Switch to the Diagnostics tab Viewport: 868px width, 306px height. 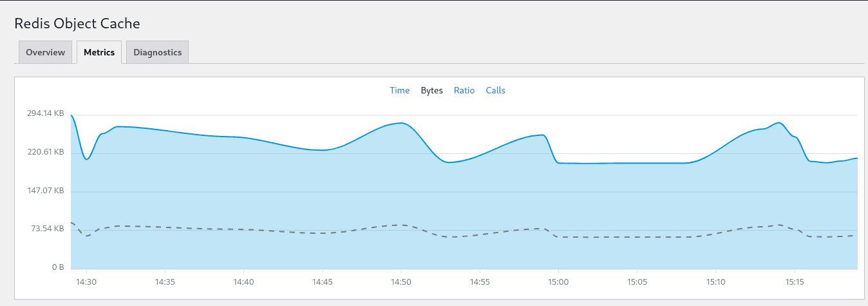[157, 52]
